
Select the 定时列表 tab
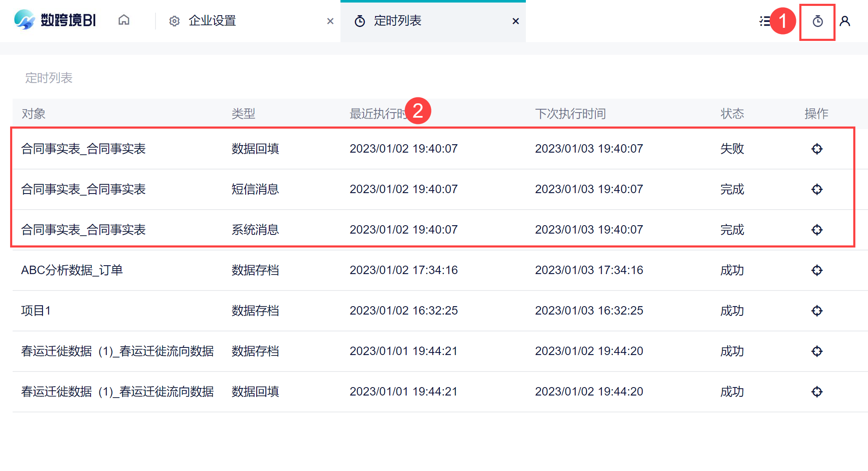point(397,21)
